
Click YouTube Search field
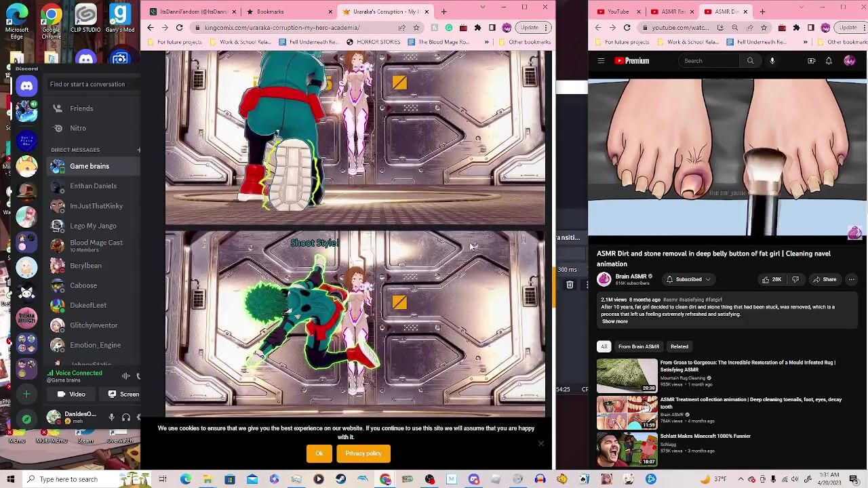pyautogui.click(x=711, y=61)
